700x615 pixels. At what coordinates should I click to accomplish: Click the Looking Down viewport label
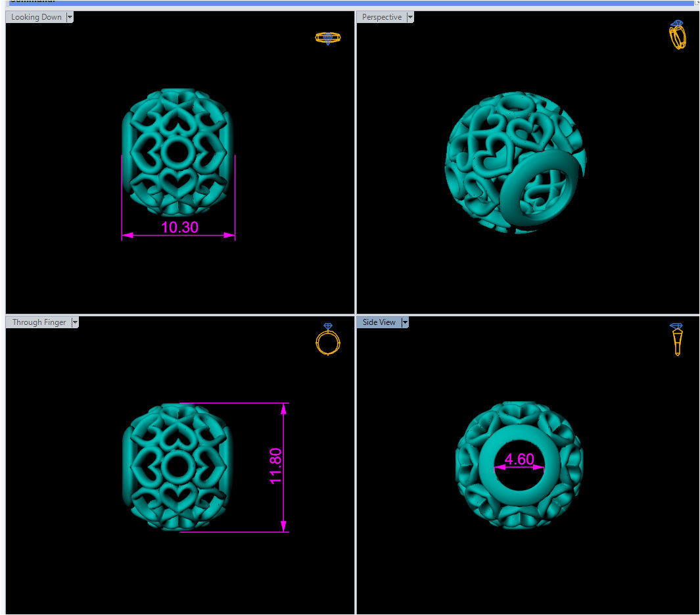click(x=36, y=17)
